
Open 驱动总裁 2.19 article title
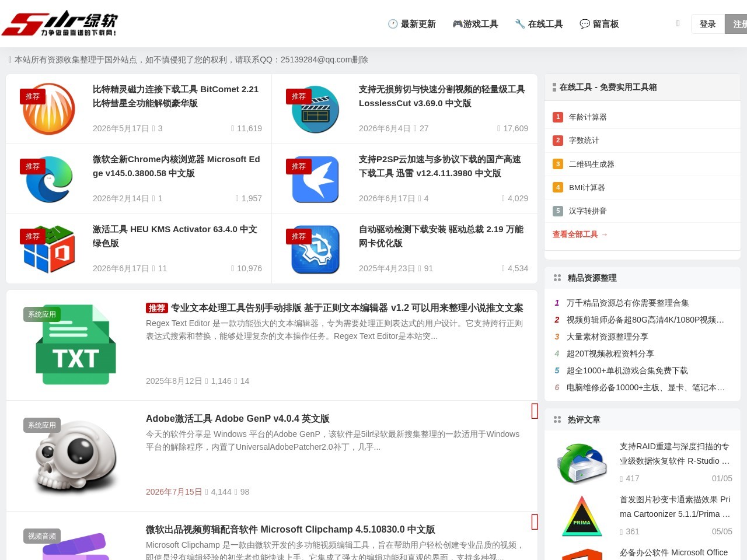[441, 236]
